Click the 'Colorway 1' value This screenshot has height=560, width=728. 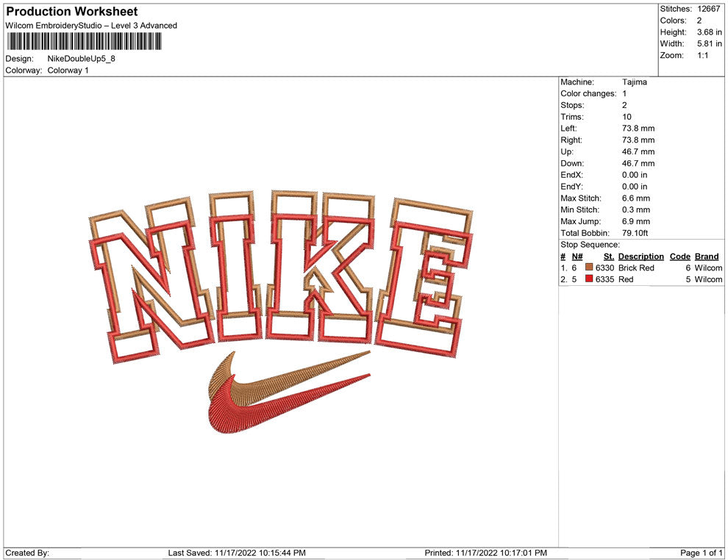68,71
